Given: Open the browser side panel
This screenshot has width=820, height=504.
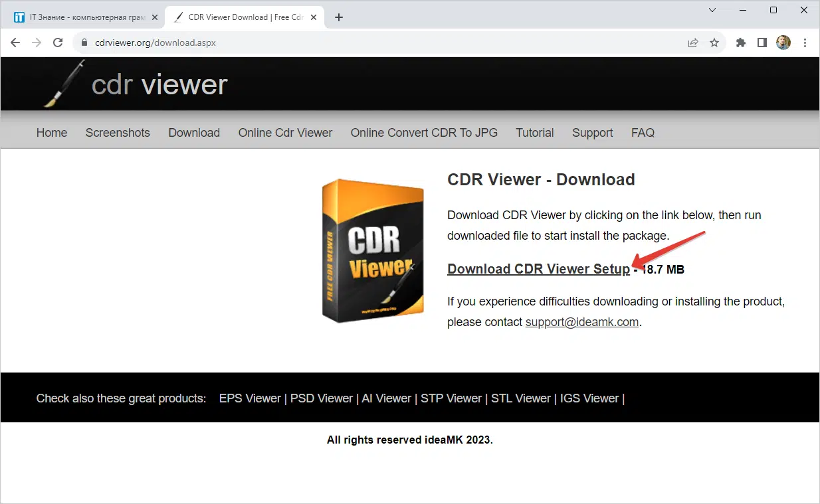Looking at the screenshot, I should pos(762,42).
